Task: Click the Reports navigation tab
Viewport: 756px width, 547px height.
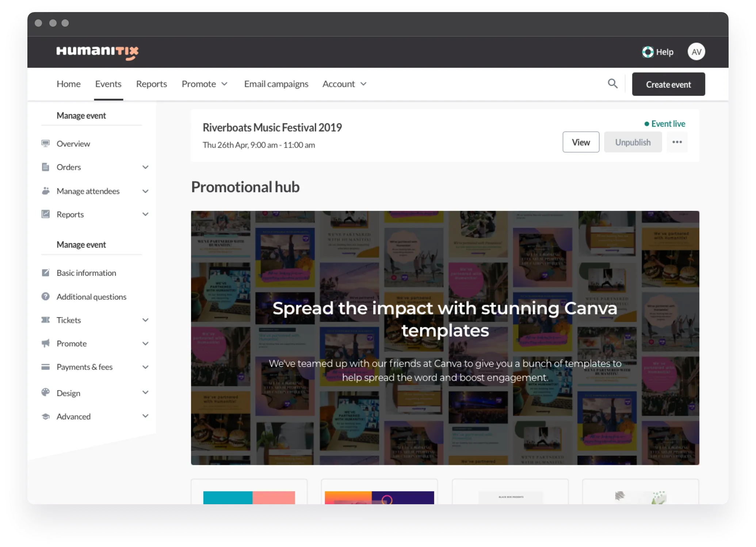Action: (x=151, y=83)
